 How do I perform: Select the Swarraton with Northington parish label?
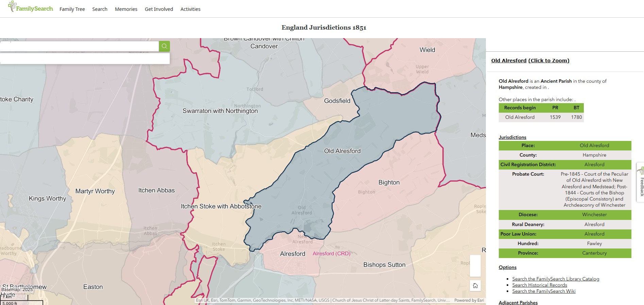click(x=220, y=111)
